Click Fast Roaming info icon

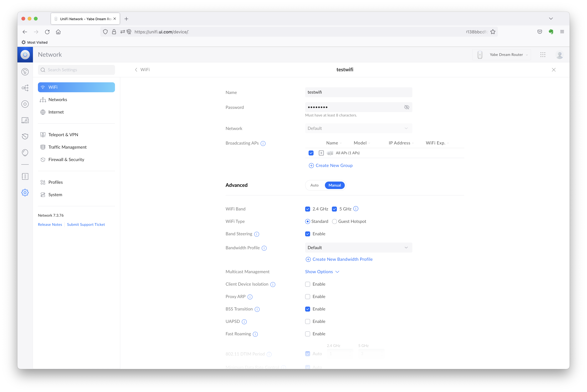click(255, 334)
